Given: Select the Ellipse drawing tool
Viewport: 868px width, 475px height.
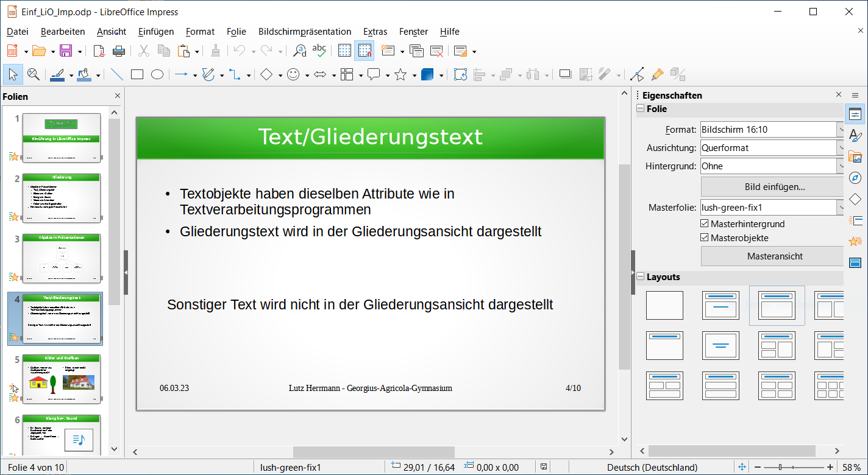Looking at the screenshot, I should [x=157, y=74].
